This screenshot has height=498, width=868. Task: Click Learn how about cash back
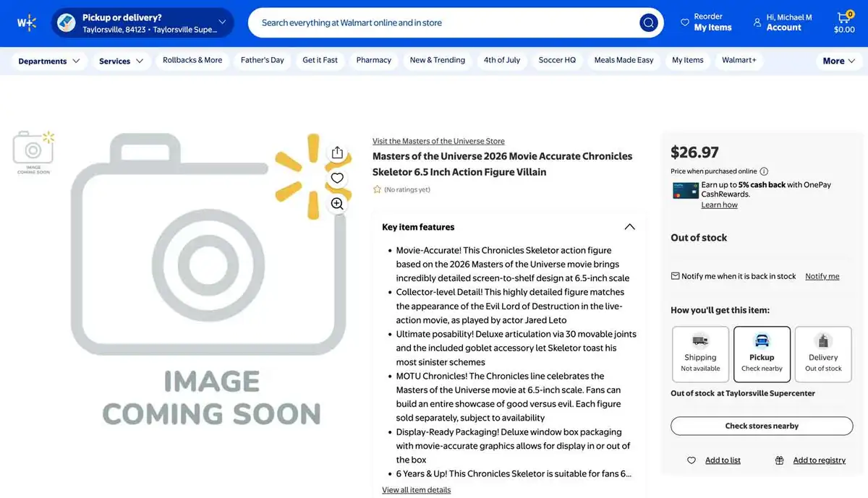(719, 205)
